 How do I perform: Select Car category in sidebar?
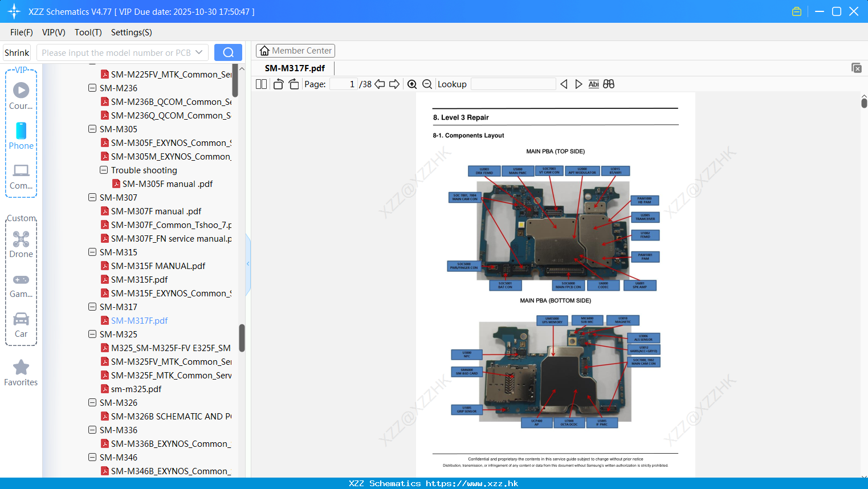[x=21, y=324]
